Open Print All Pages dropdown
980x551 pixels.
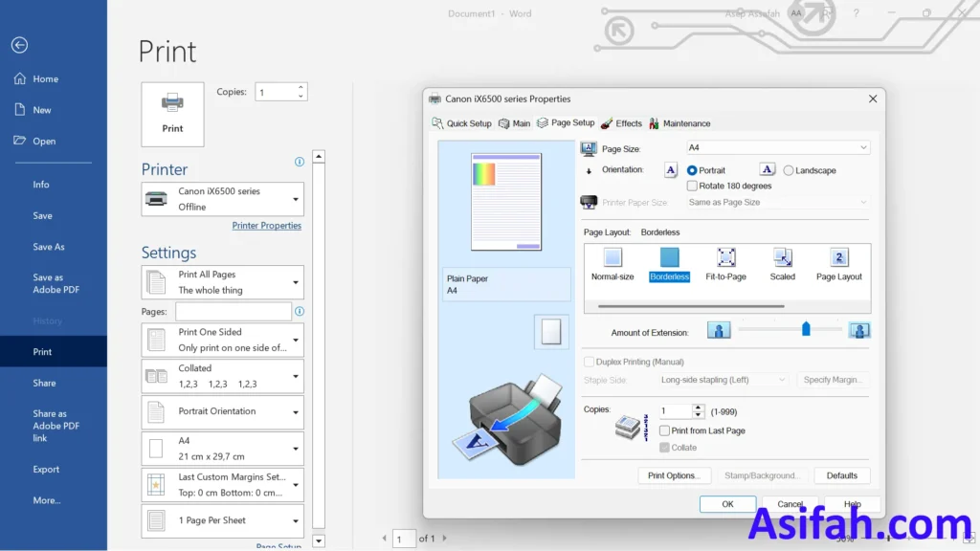pos(222,282)
